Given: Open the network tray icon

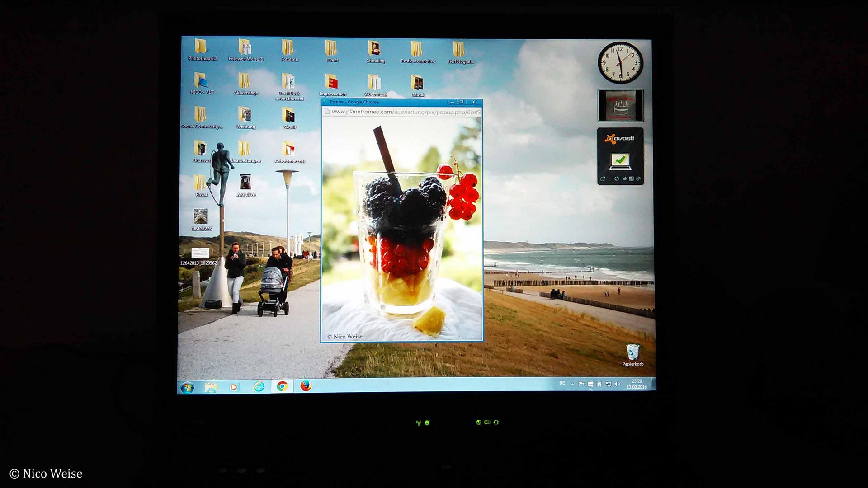Looking at the screenshot, I should (608, 385).
